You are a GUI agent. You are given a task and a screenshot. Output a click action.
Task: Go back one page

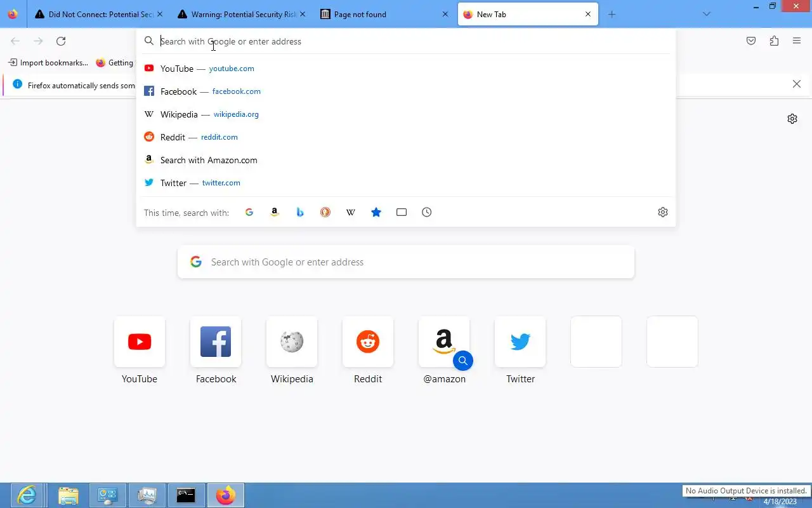pyautogui.click(x=15, y=41)
